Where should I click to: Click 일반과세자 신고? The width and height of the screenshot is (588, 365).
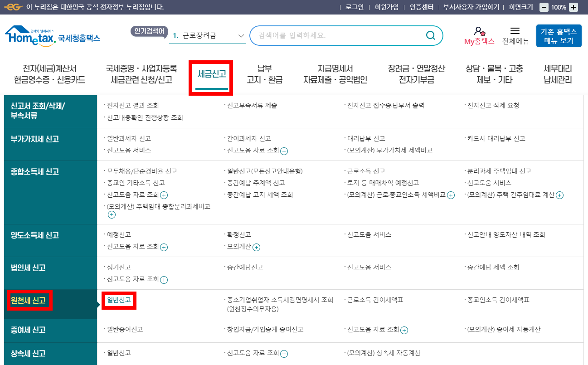[x=129, y=139]
